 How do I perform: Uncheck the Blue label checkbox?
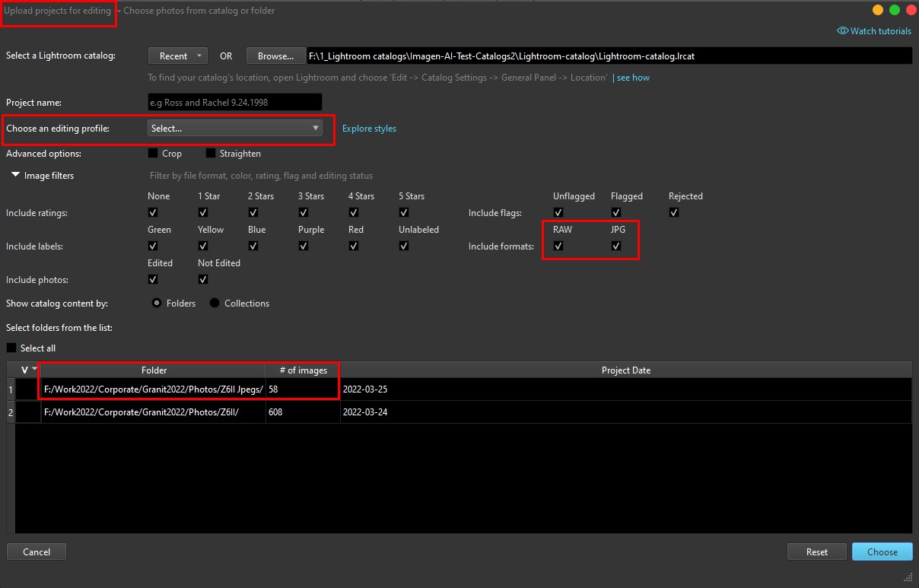[x=253, y=246]
